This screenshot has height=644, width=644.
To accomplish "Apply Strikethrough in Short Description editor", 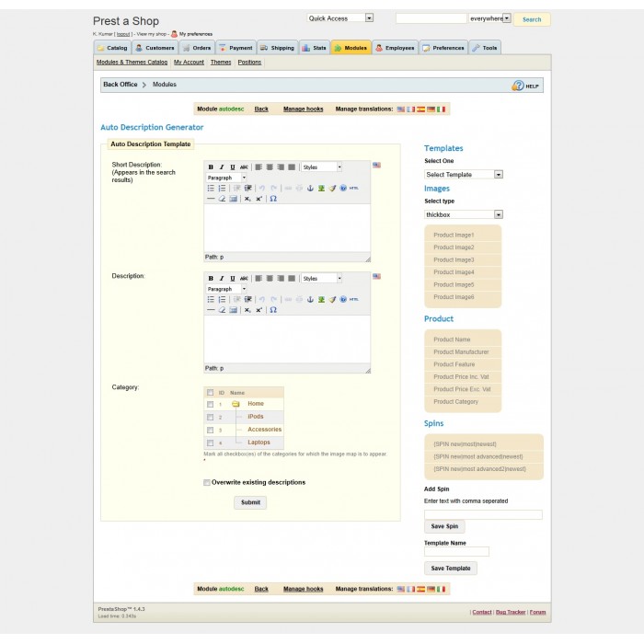I will (244, 167).
